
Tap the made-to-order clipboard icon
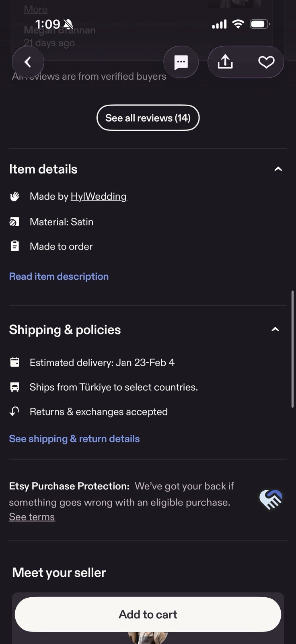point(15,246)
